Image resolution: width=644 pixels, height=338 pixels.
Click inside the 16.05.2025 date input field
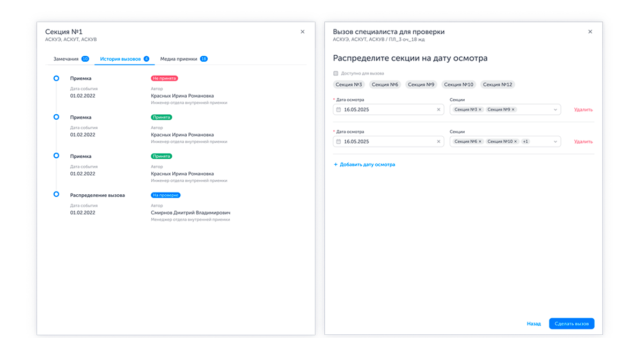[376, 109]
